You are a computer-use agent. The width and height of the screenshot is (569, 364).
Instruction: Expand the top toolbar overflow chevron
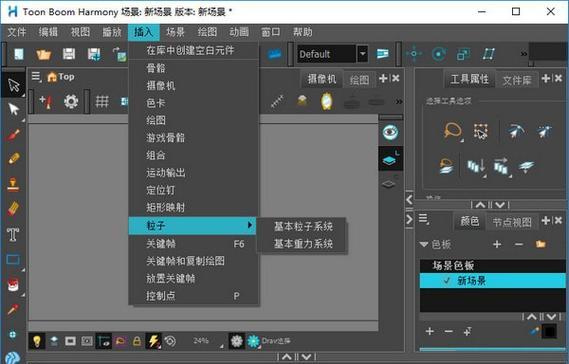pos(524,54)
